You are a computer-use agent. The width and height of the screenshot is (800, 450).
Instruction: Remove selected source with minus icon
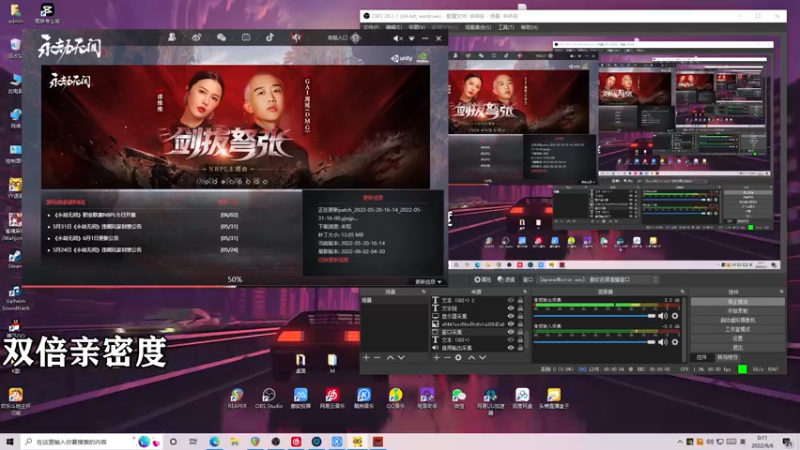click(x=447, y=358)
